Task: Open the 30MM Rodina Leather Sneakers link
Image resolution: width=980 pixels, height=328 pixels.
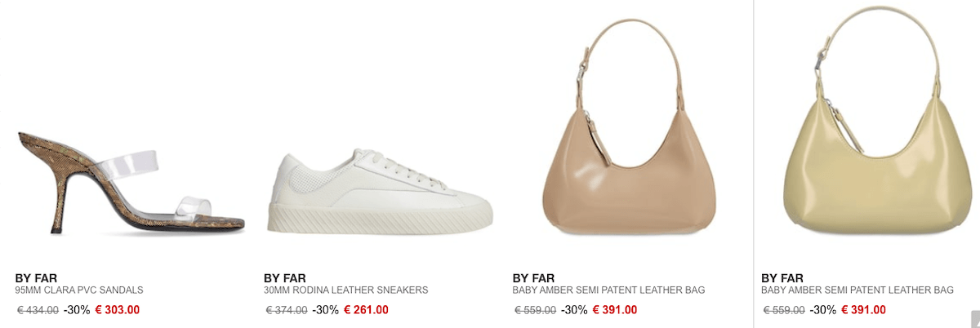Action: [x=346, y=290]
